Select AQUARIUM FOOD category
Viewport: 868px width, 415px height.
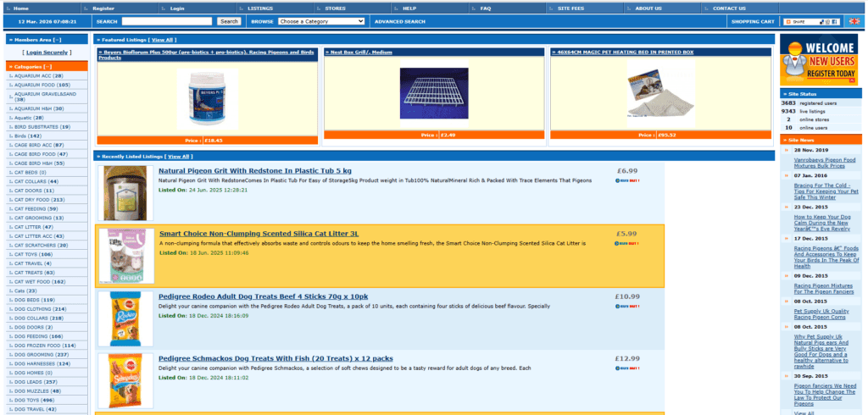(x=42, y=86)
